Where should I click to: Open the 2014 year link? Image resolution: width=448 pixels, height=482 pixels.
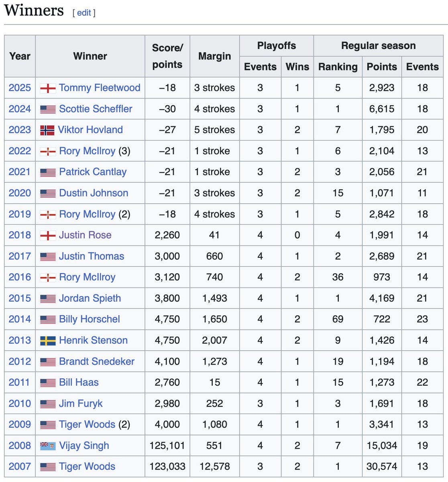click(20, 319)
